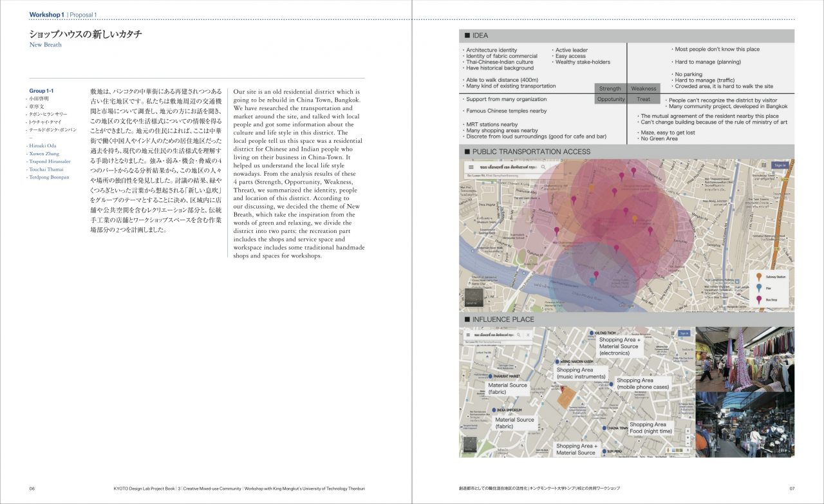Click 'Architecture identity' in strength list
The height and width of the screenshot is (504, 824).
click(x=491, y=50)
